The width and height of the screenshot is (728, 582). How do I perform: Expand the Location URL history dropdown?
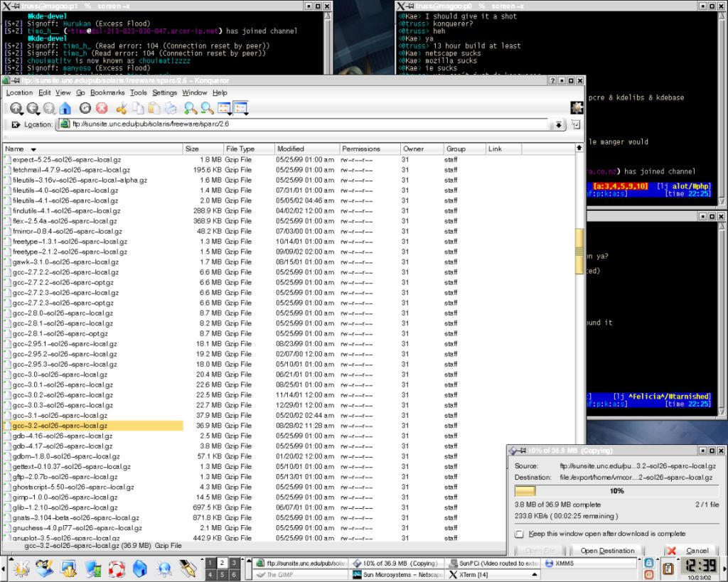pyautogui.click(x=559, y=124)
